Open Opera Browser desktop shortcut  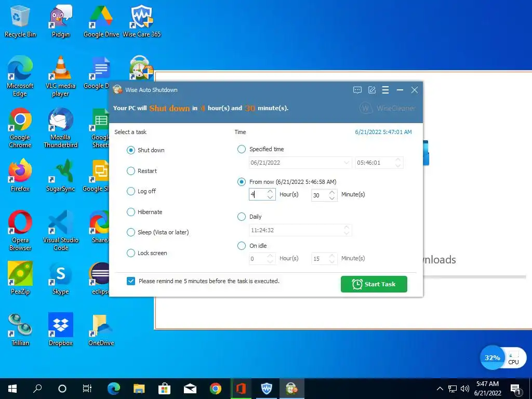click(x=20, y=231)
